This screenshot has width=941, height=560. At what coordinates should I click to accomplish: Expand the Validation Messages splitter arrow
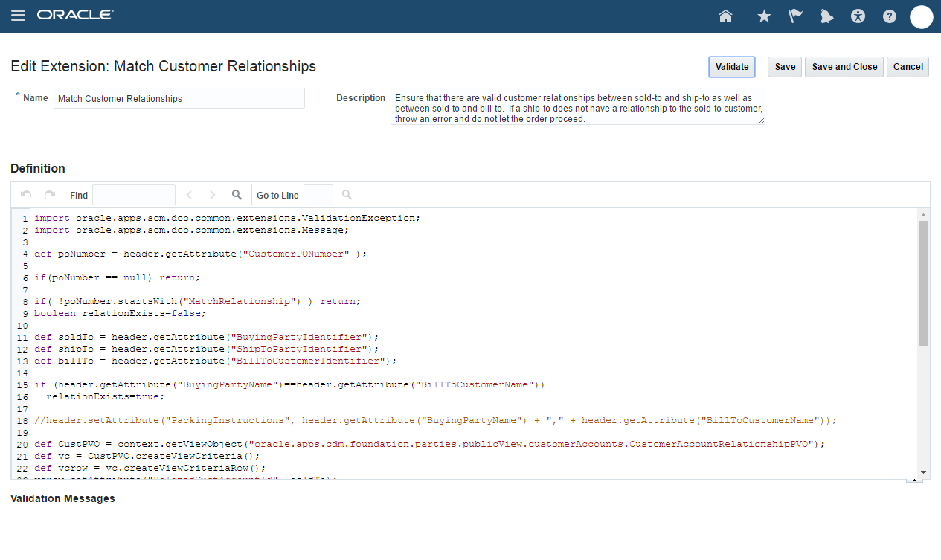tap(910, 481)
